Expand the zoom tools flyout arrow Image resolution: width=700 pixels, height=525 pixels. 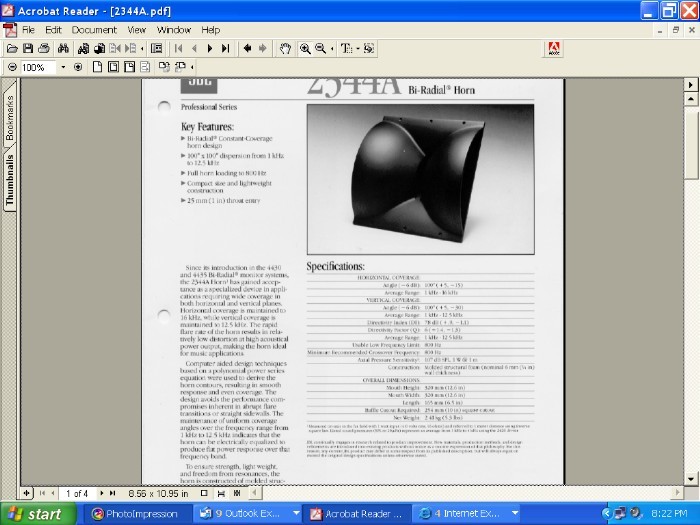click(x=332, y=49)
